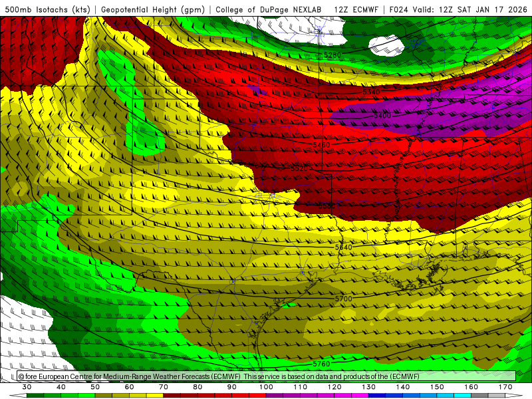Click the 80 knot legend value

[198, 387]
